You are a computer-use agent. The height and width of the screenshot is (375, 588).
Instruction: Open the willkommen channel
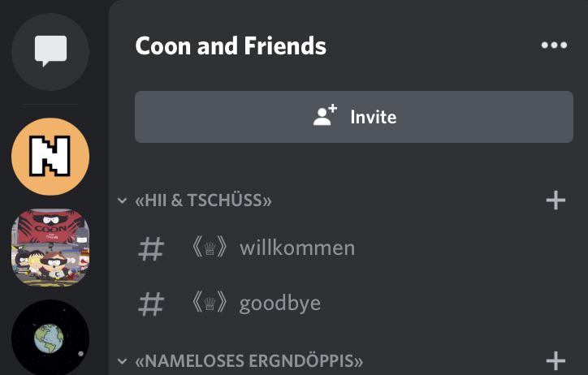(x=296, y=248)
